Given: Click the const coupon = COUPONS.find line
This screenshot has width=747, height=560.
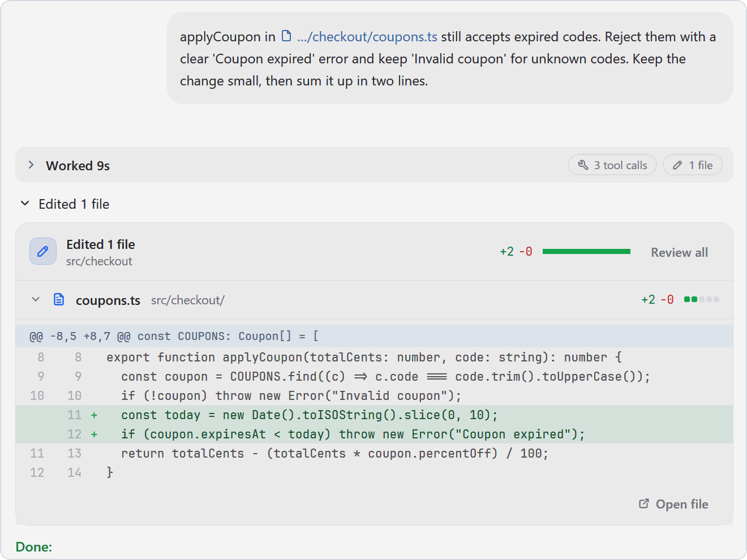Looking at the screenshot, I should pyautogui.click(x=374, y=377).
